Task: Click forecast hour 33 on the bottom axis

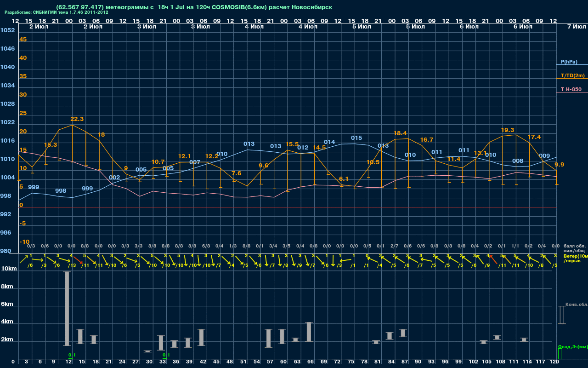Action: click(163, 362)
